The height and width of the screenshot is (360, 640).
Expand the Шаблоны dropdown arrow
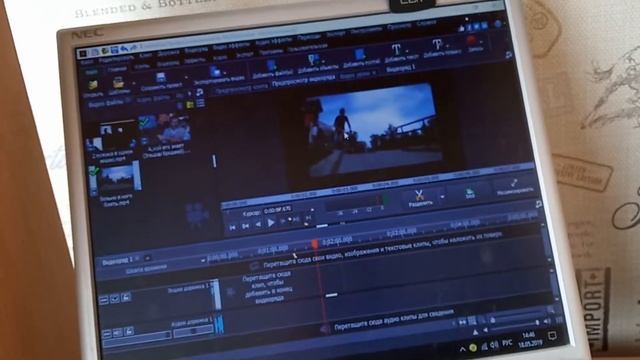pyautogui.click(x=133, y=83)
